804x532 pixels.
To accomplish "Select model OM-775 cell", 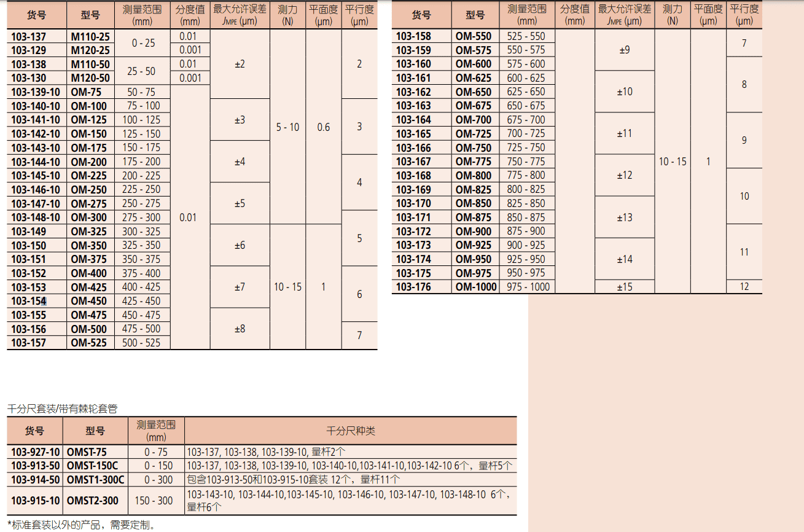I will pos(474,162).
